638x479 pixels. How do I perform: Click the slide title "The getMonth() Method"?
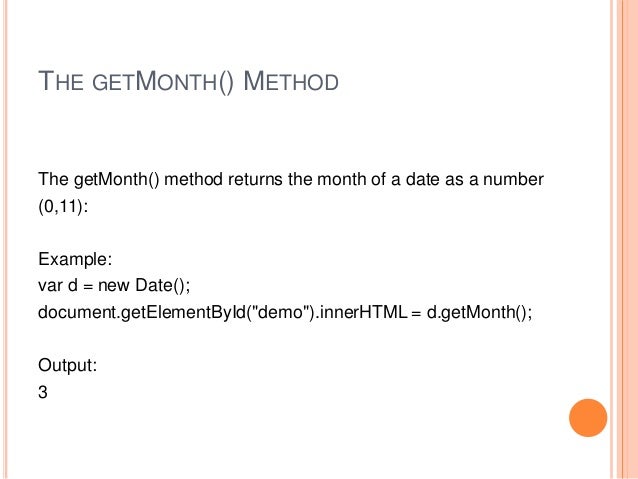coord(188,82)
